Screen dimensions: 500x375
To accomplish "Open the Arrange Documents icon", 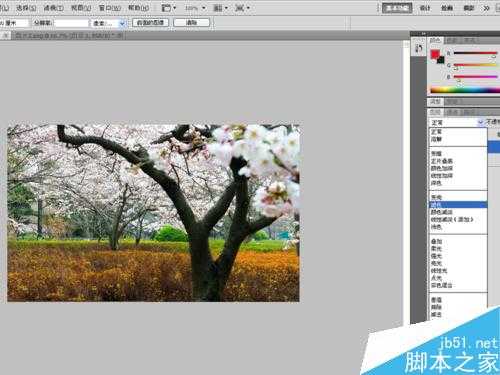I will pyautogui.click(x=220, y=8).
